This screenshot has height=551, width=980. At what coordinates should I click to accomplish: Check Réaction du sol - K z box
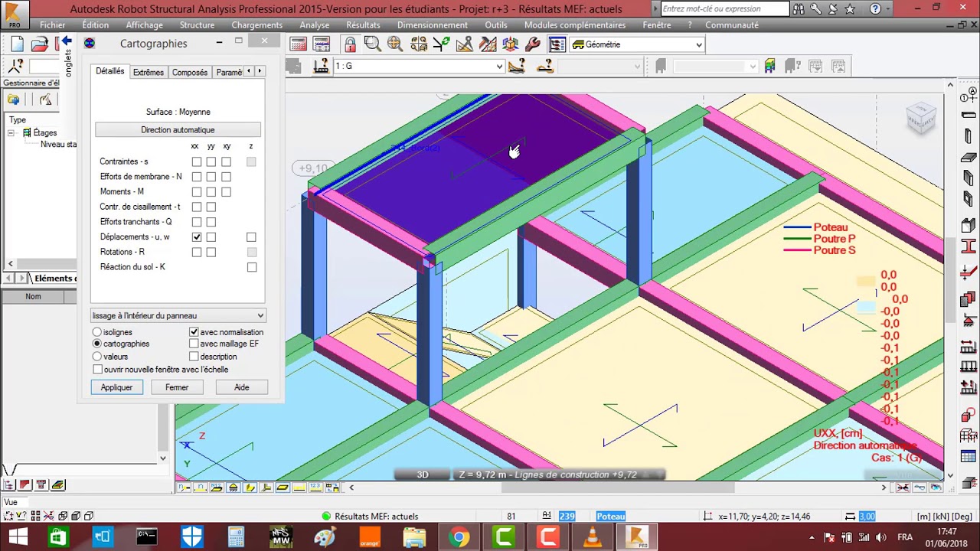[x=252, y=267]
